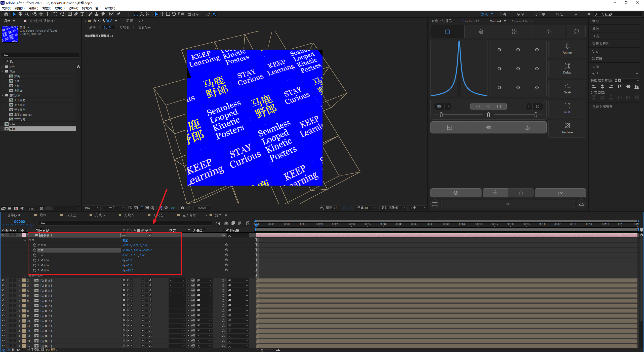Select the Zoom tool in toolbar
Image resolution: width=644 pixels, height=352 pixels.
27,14
